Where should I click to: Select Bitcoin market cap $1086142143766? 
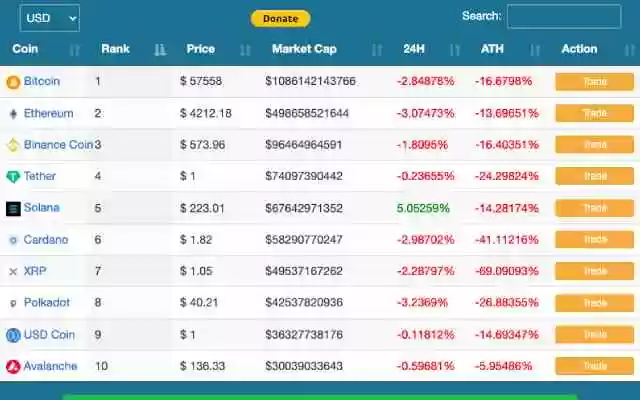coord(310,81)
